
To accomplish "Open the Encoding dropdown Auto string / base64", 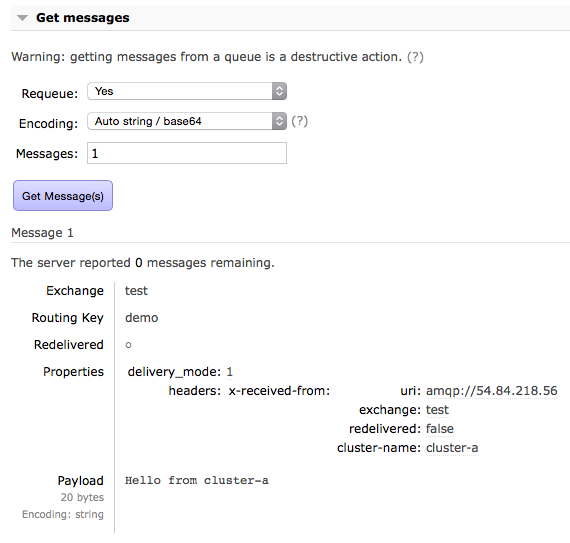I will [x=187, y=121].
